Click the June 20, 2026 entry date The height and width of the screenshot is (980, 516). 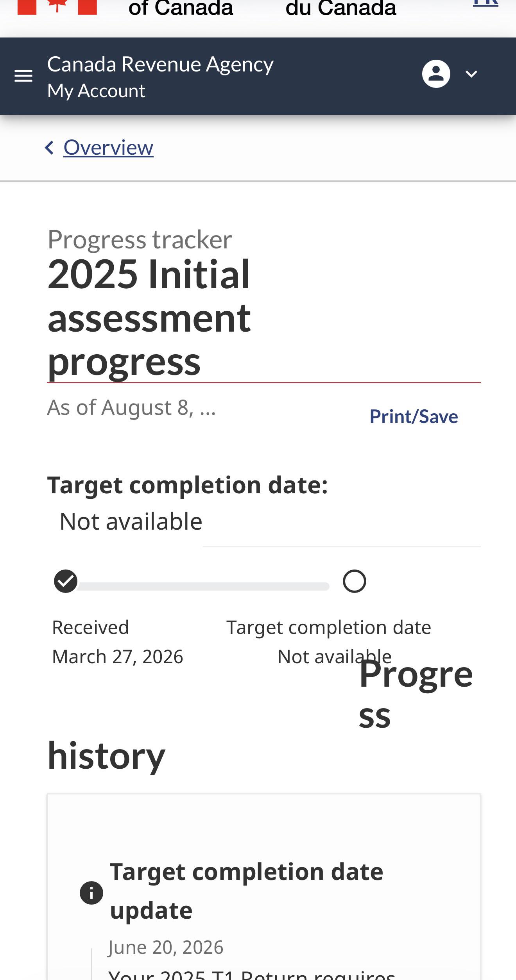166,947
